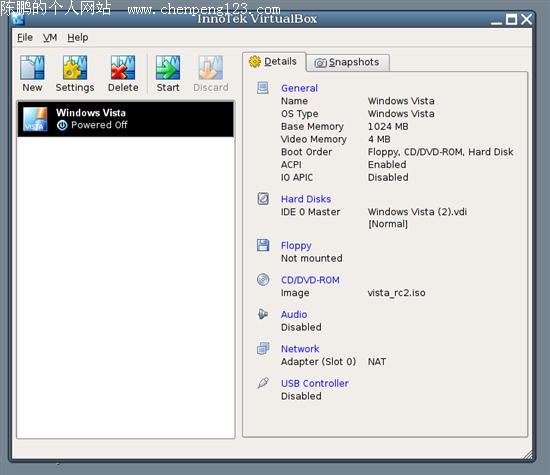Click the Discard toolbar icon
Screen dimensions: 550x475
tap(210, 67)
